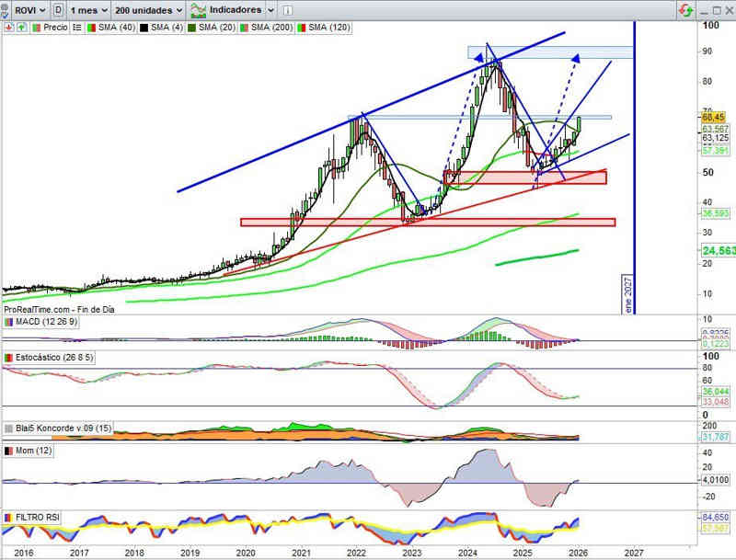The image size is (736, 560).
Task: Click the red-green refresh arrows icon
Action: 685,10
